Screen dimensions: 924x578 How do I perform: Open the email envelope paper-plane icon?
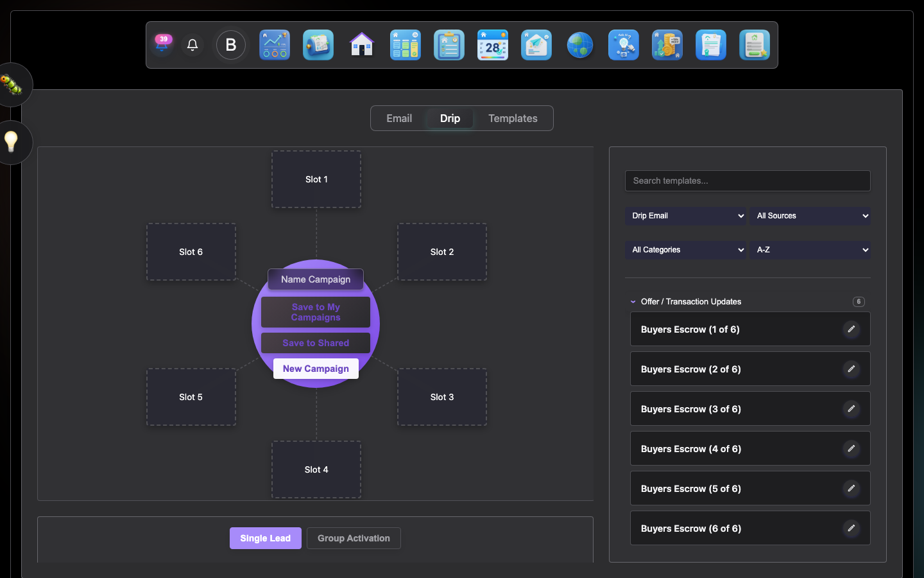tap(536, 45)
